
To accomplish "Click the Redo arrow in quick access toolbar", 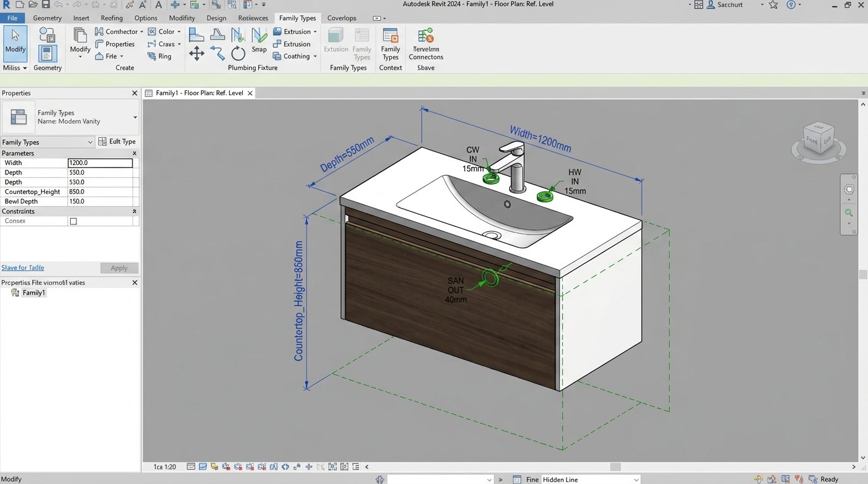I will tap(78, 4).
